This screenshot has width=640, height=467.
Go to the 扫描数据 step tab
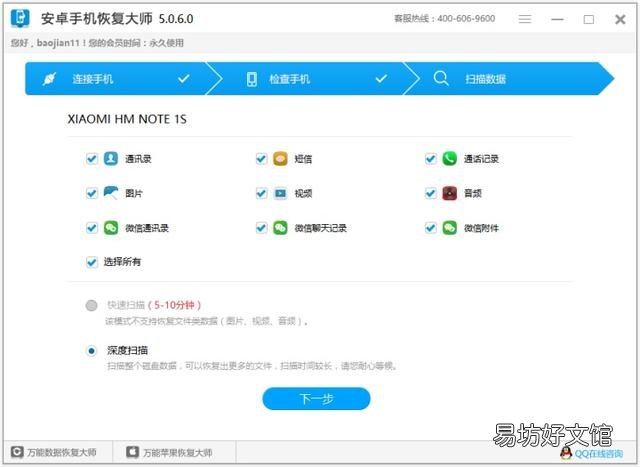pyautogui.click(x=510, y=78)
